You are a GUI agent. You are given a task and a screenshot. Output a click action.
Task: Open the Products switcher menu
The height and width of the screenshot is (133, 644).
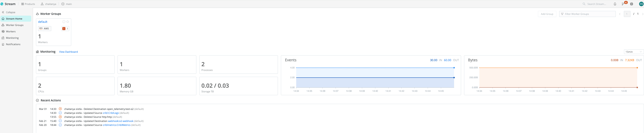[28, 4]
